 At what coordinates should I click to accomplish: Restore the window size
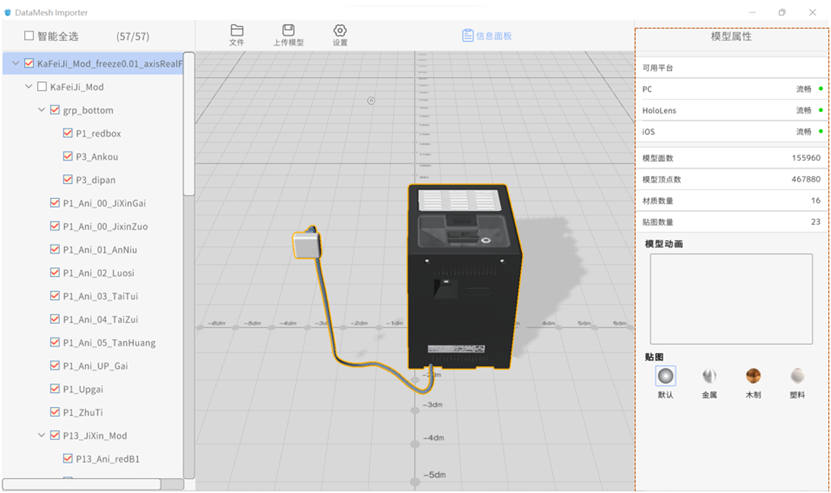point(782,12)
